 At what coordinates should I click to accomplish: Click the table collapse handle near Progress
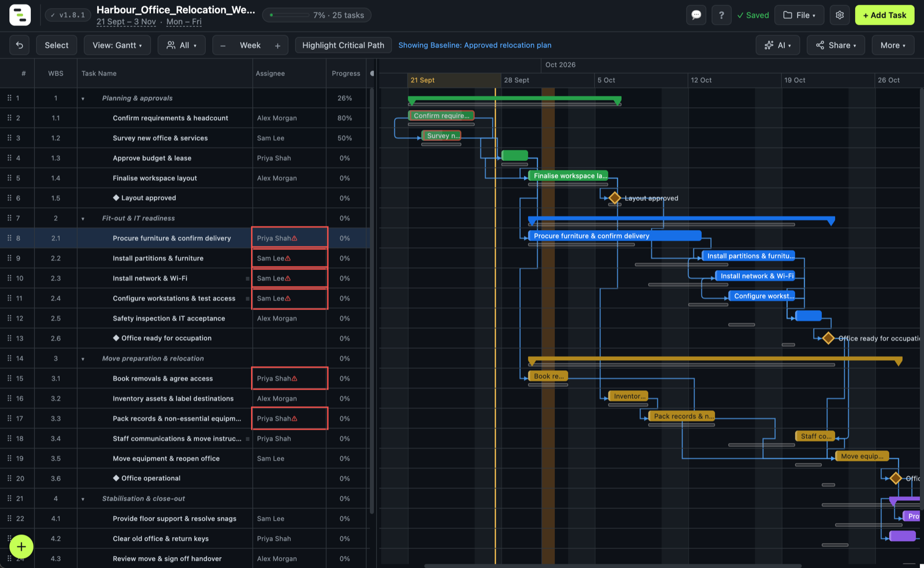pos(372,73)
